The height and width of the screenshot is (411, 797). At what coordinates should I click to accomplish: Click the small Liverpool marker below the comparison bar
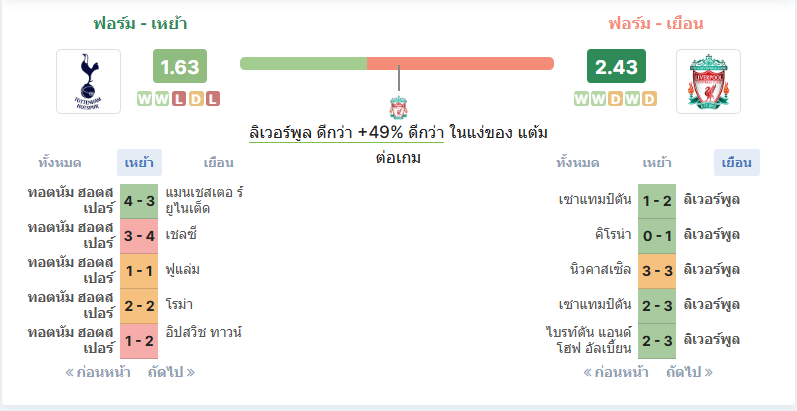399,108
